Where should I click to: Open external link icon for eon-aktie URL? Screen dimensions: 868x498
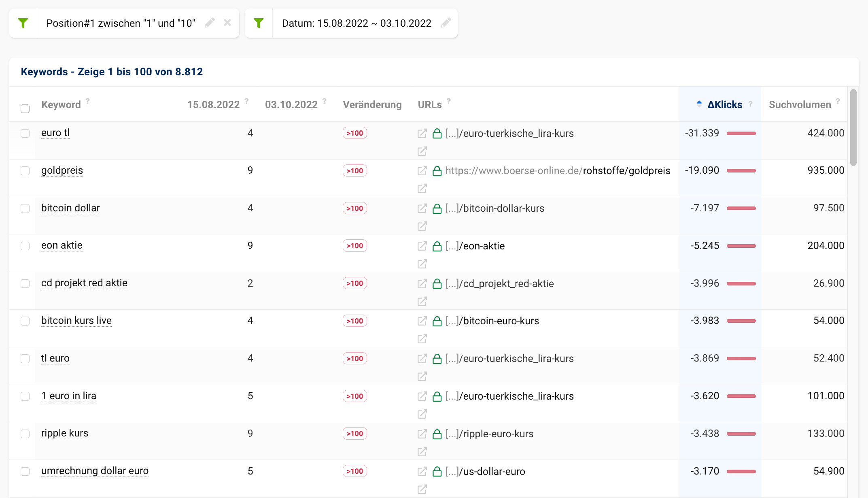[x=422, y=246]
